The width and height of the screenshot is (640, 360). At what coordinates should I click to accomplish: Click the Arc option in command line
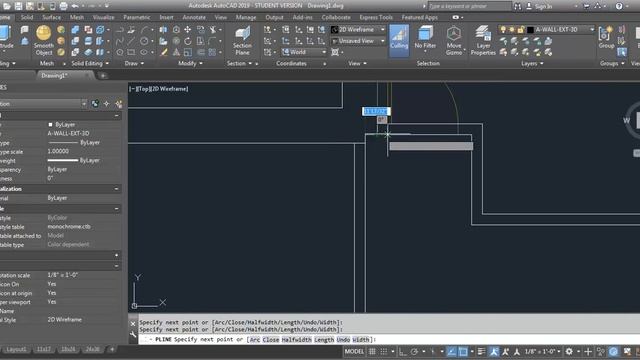[x=255, y=340]
